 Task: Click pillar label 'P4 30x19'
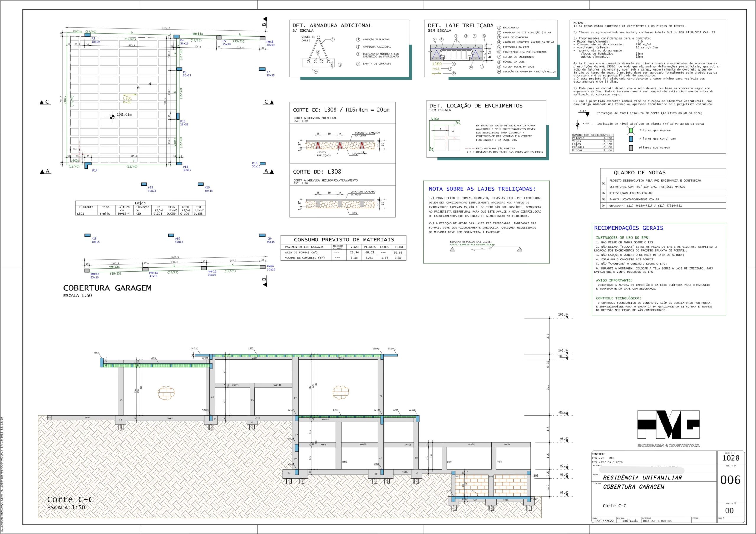click(184, 42)
